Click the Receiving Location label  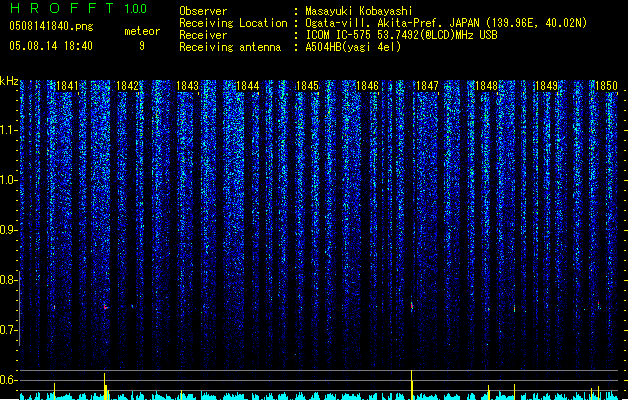[x=233, y=23]
